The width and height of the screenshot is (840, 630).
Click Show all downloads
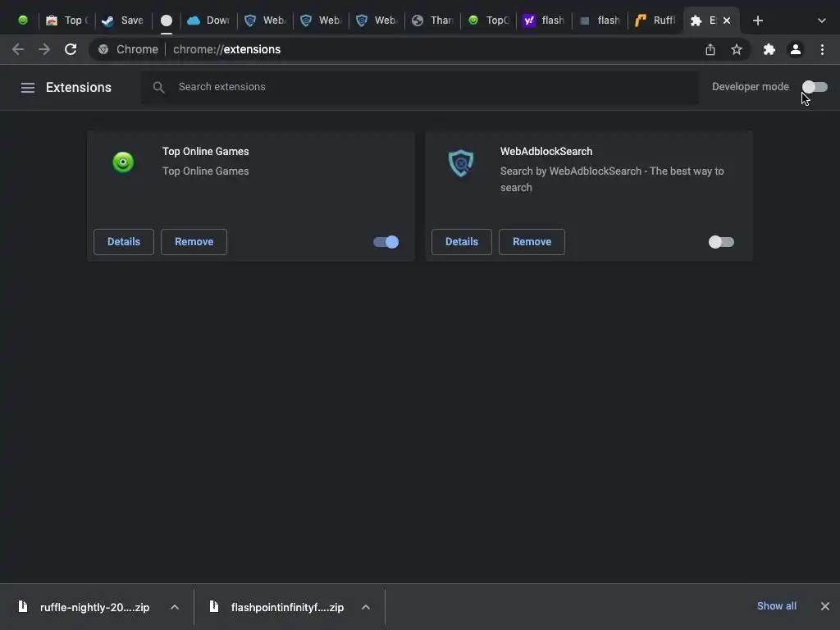(x=776, y=606)
